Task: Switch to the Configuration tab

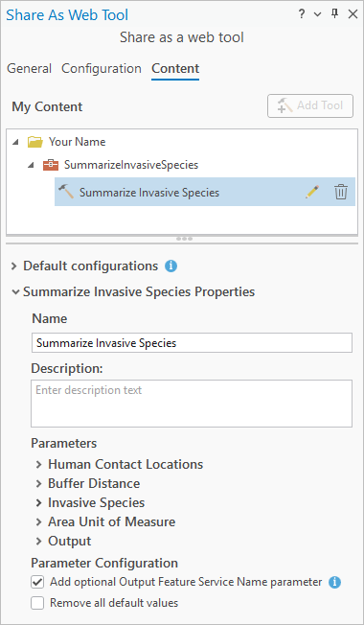Action: pyautogui.click(x=102, y=69)
